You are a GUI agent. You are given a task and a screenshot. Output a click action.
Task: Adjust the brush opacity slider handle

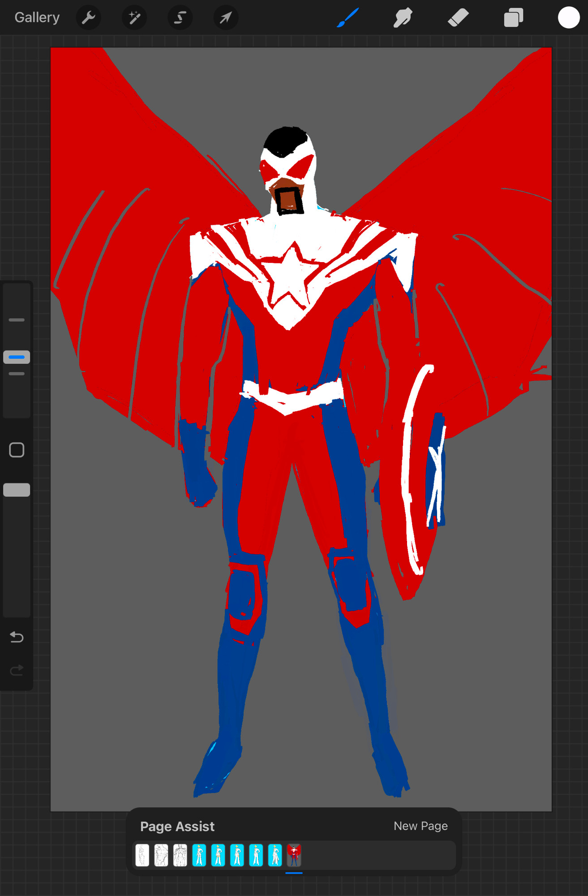coord(17,490)
